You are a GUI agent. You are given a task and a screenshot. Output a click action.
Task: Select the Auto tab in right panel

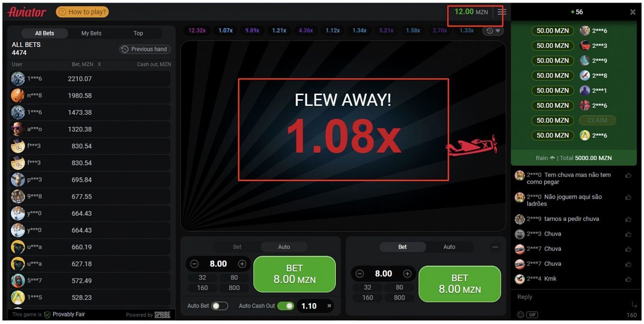click(449, 247)
